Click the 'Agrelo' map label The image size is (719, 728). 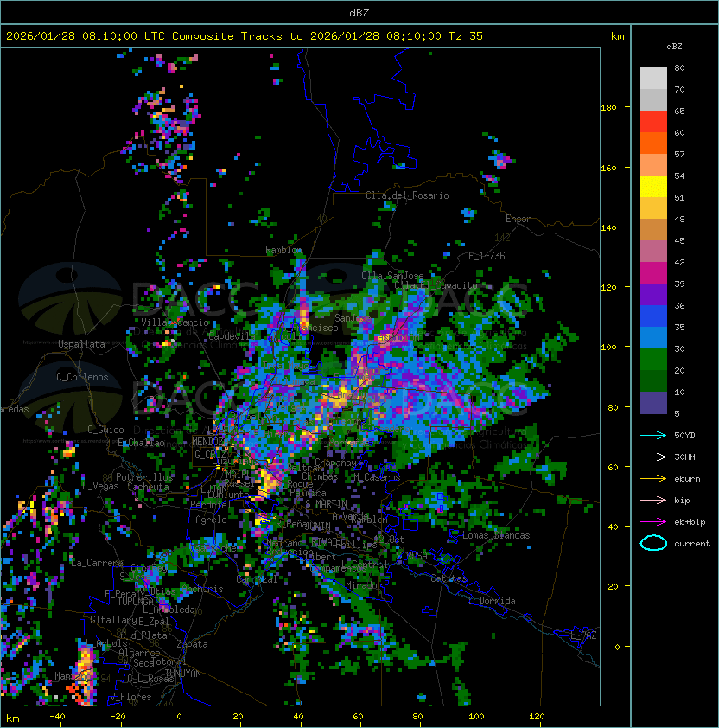pos(211,520)
